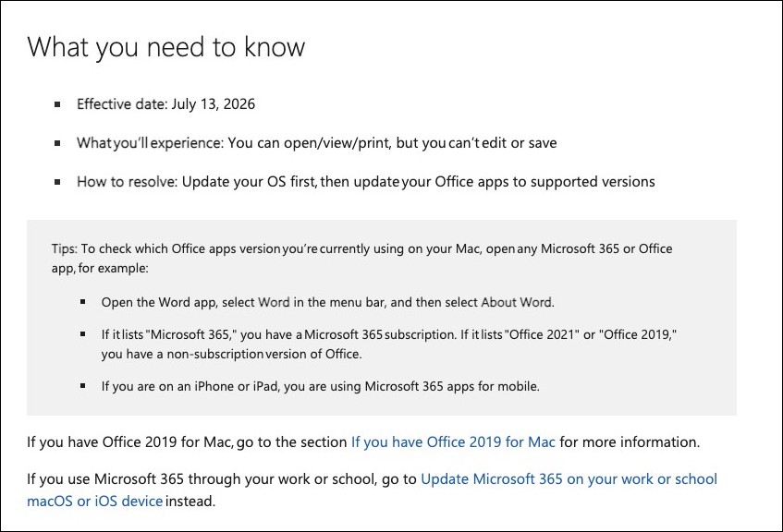Click the 'If it lists "Microsoft 365,"' bullet
This screenshot has width=783, height=532.
(x=389, y=344)
